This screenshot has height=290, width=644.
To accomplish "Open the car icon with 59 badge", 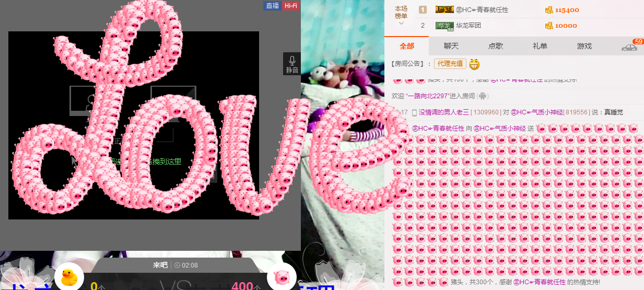I will tap(629, 47).
